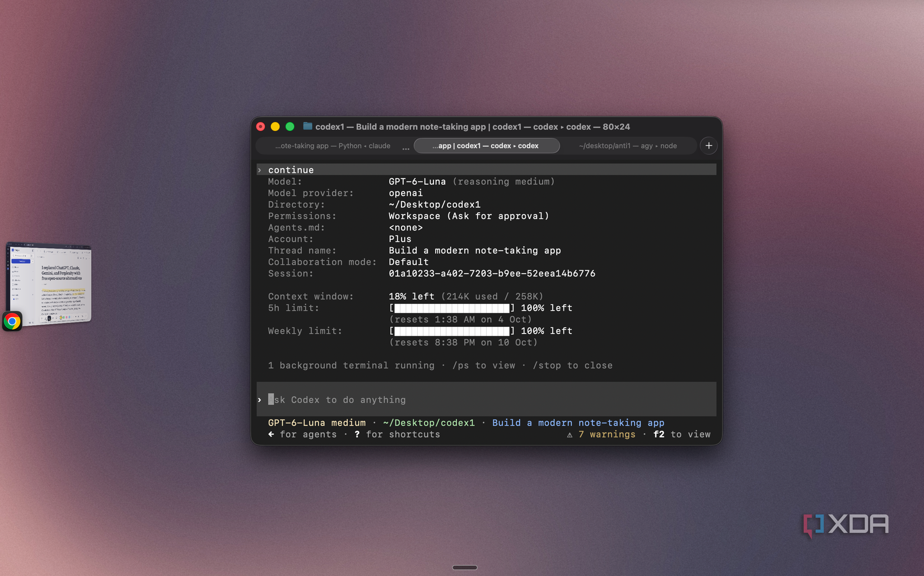
Task: Click the warning triangle icon near 7 warnings
Action: 570,435
